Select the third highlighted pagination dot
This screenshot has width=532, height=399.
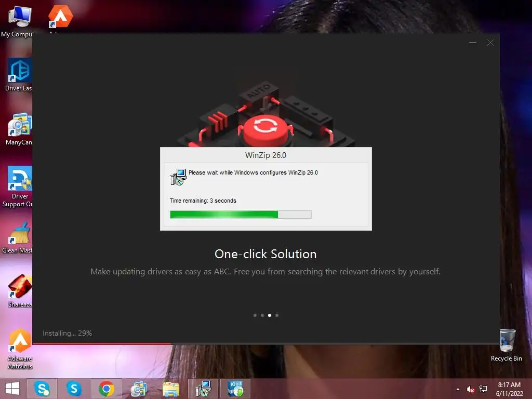270,315
